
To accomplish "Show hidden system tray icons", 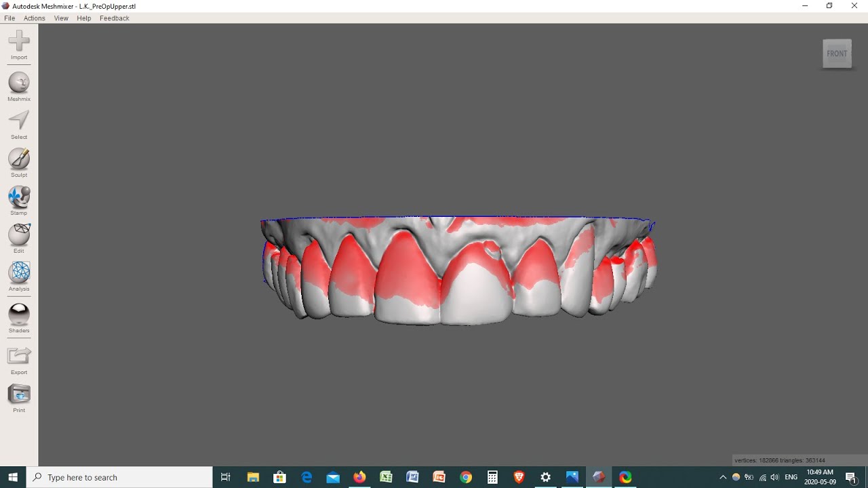I will pyautogui.click(x=723, y=477).
